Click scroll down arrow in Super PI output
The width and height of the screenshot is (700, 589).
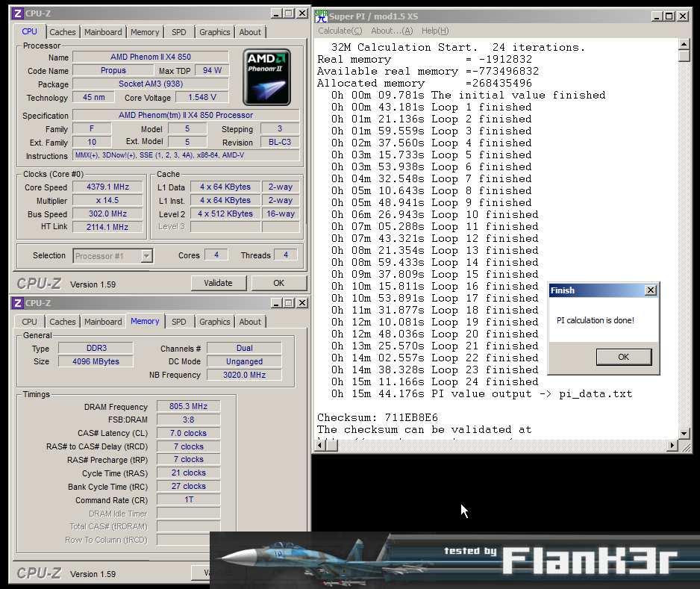pos(684,433)
